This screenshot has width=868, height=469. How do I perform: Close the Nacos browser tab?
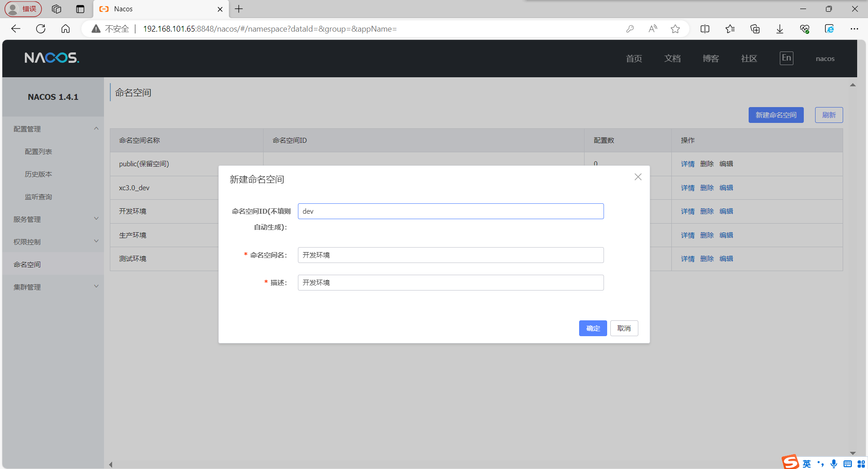tap(220, 9)
